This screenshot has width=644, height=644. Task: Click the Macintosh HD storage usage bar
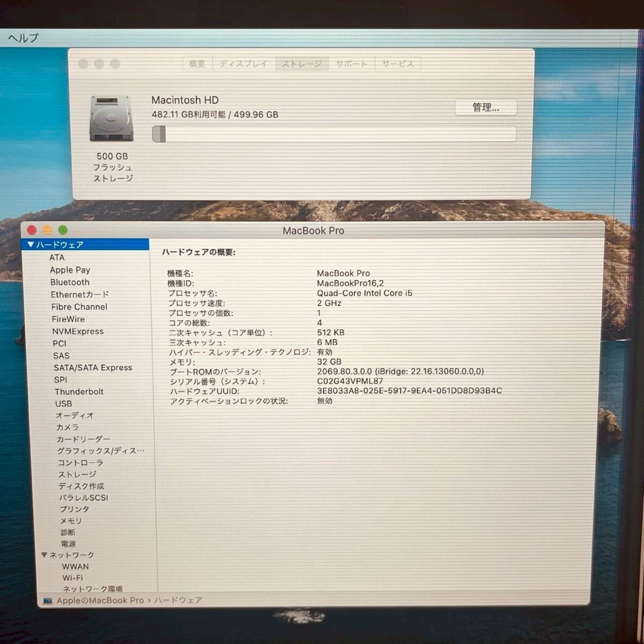(x=334, y=134)
